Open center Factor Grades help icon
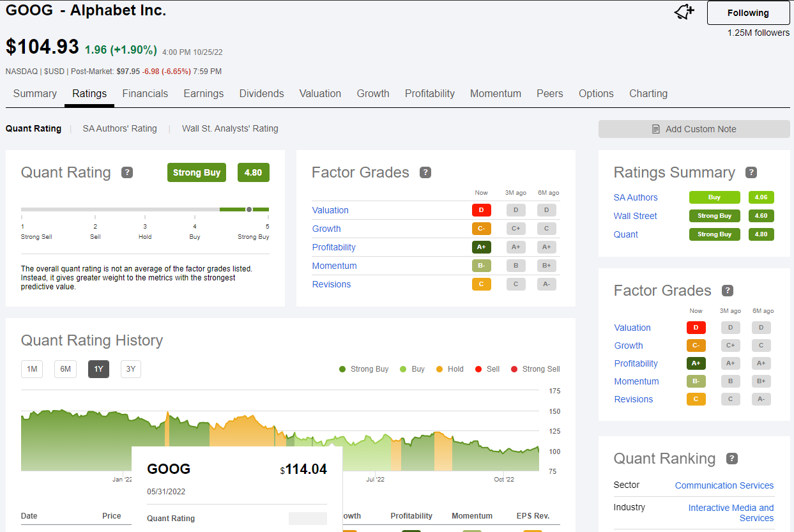Image resolution: width=794 pixels, height=532 pixels. (x=425, y=172)
